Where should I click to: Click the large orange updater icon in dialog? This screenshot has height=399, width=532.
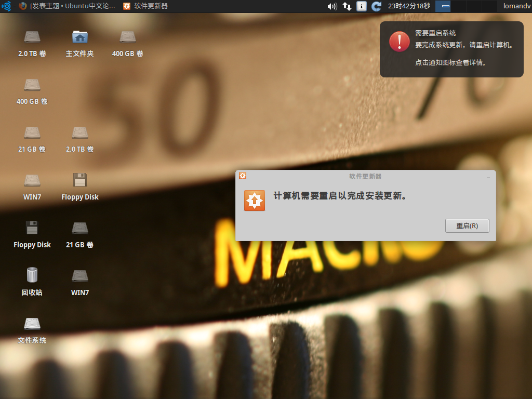255,201
